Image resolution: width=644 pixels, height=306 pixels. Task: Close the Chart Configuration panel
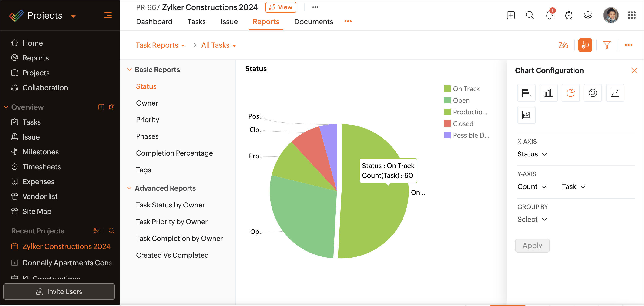(634, 71)
